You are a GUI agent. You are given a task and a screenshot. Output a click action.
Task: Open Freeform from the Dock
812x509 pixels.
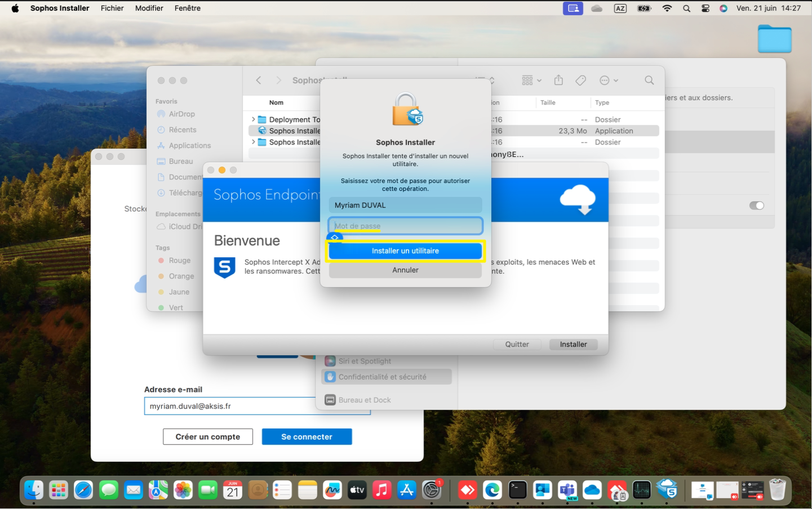click(332, 490)
